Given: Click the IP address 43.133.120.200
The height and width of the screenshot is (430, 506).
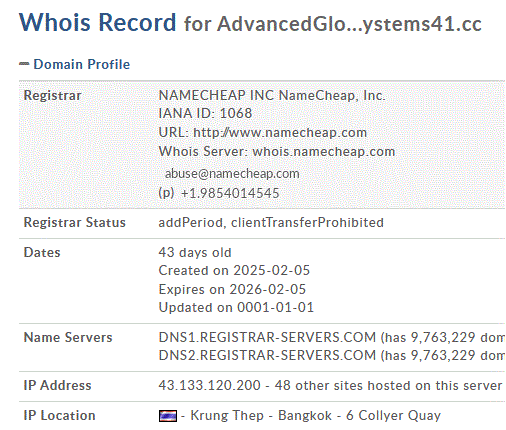Looking at the screenshot, I should tap(209, 385).
